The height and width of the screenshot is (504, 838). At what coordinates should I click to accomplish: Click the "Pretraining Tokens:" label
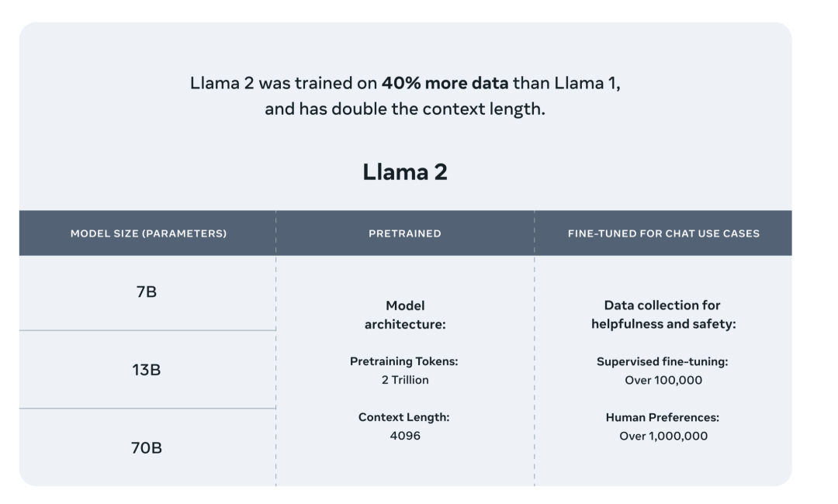coord(404,362)
